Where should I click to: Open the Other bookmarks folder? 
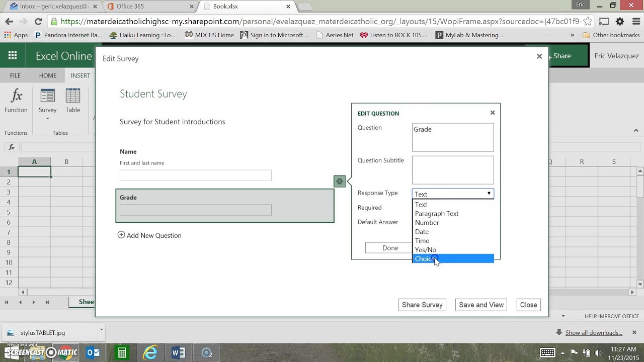click(611, 35)
